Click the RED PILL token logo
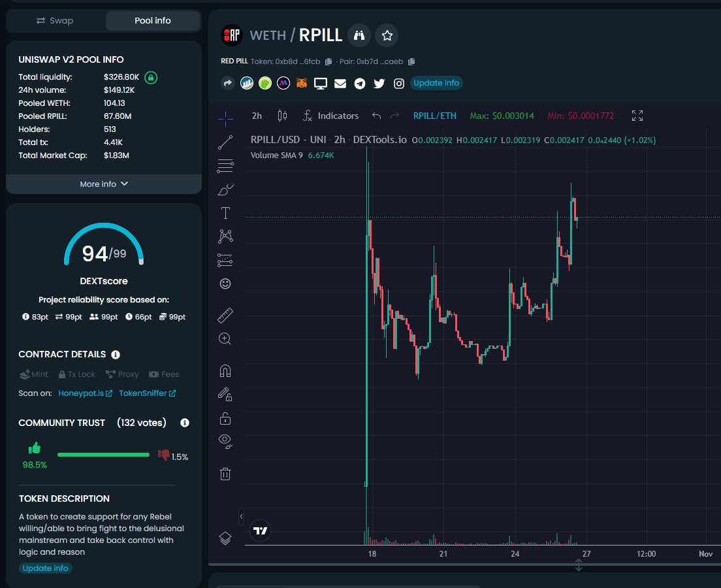721x588 pixels. [231, 35]
